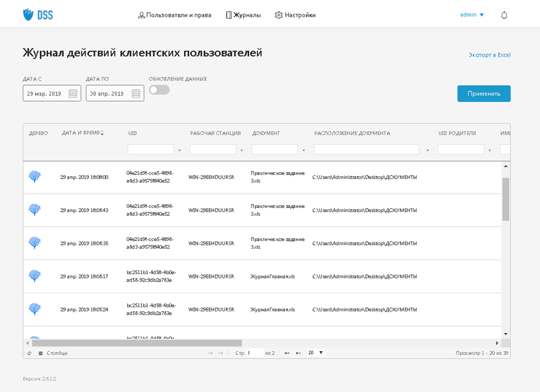Viewport: 540px width, 392px height.
Task: Click the page number input field
Action: [x=255, y=353]
